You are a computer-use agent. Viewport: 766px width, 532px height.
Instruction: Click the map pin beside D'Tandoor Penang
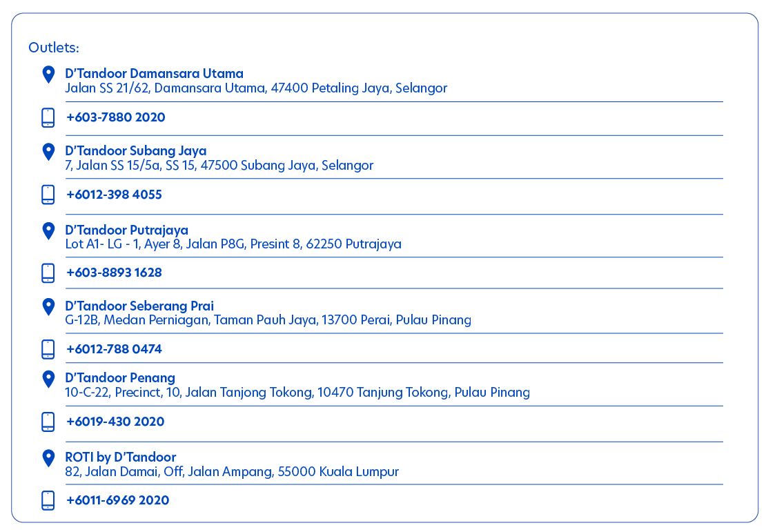[48, 379]
